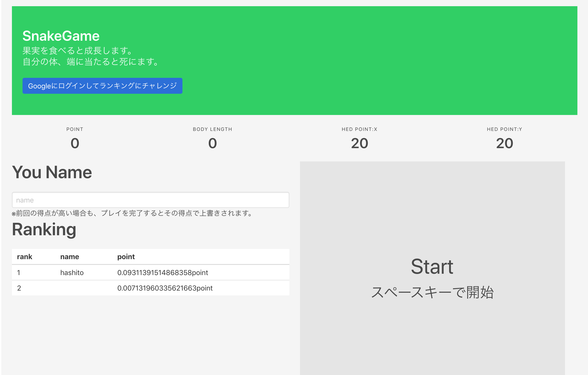Click the BODY LENGTH counter
The height and width of the screenshot is (375, 588).
pos(212,143)
